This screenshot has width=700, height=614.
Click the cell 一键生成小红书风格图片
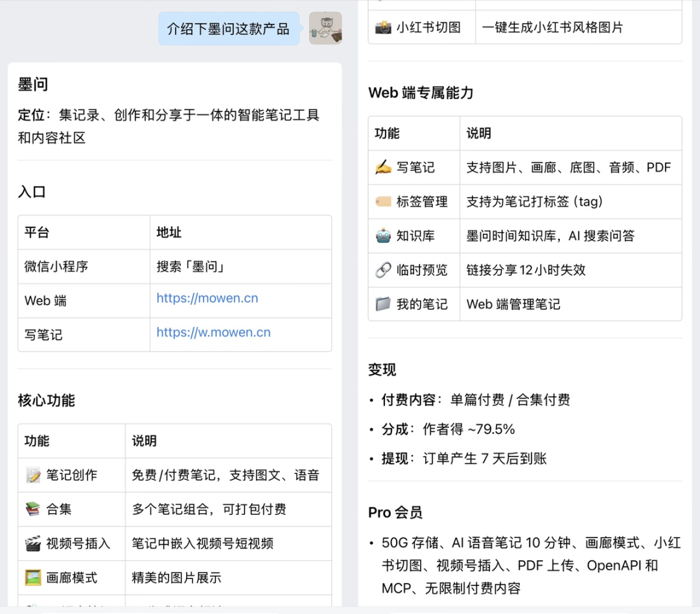(x=579, y=27)
